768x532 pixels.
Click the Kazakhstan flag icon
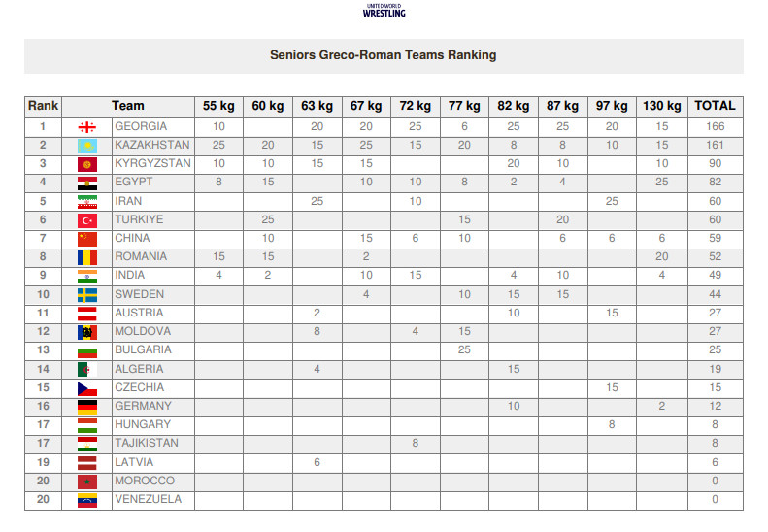[x=87, y=146]
